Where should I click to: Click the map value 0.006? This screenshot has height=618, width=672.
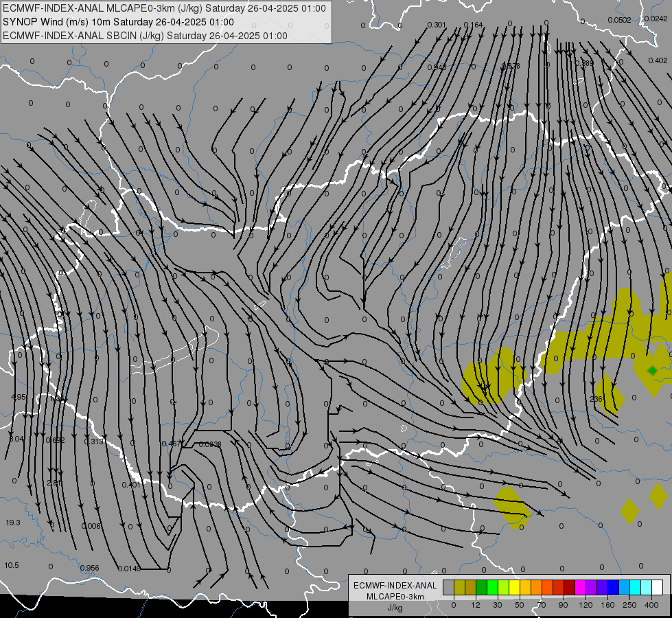91,526
